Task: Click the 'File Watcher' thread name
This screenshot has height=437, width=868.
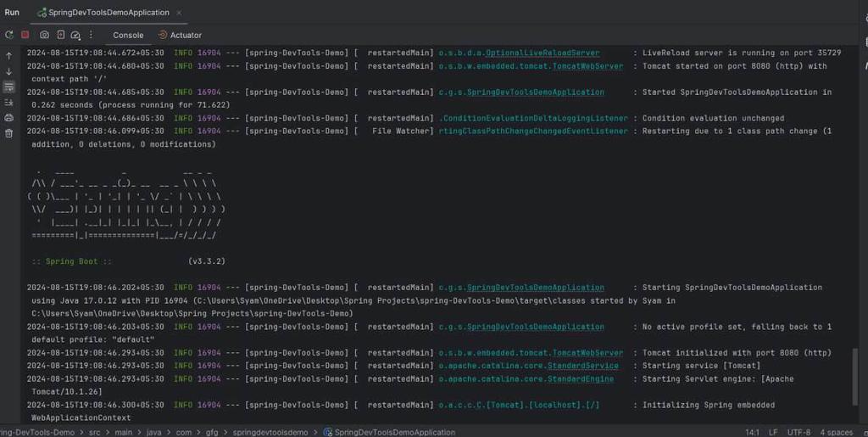Action: (401, 132)
